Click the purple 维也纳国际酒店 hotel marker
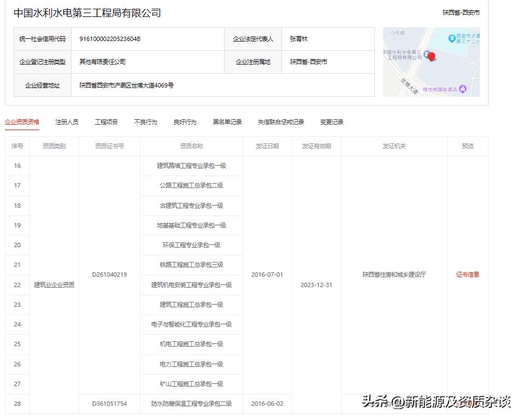 point(462,89)
